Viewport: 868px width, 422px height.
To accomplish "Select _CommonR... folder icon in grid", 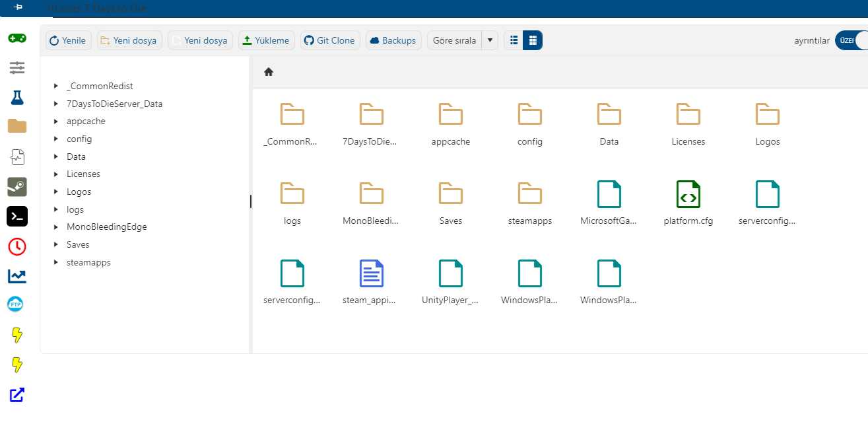I will 292,114.
